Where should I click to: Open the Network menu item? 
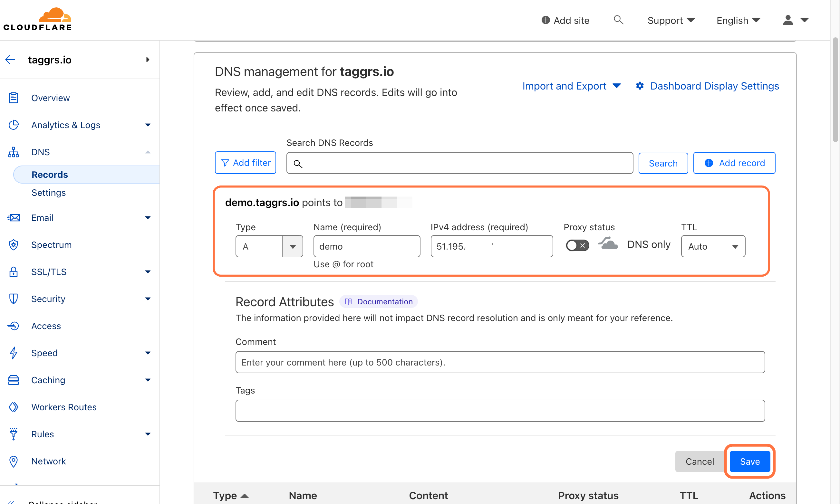coord(48,461)
